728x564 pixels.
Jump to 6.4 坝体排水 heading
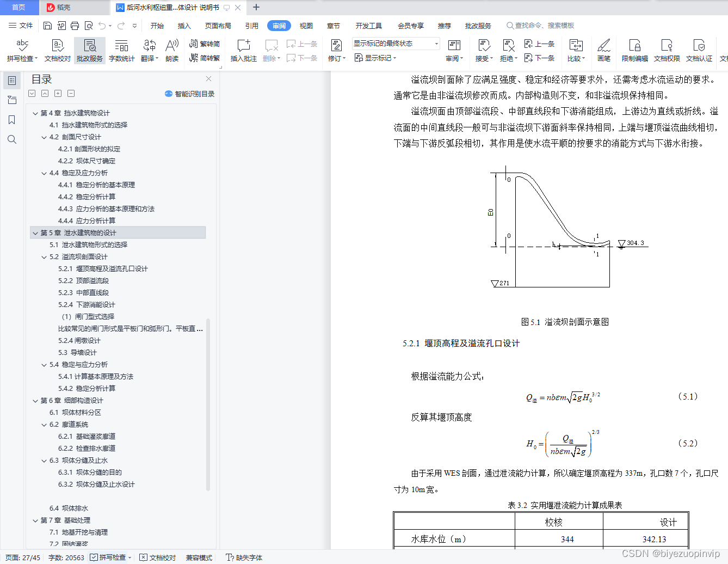click(x=69, y=508)
